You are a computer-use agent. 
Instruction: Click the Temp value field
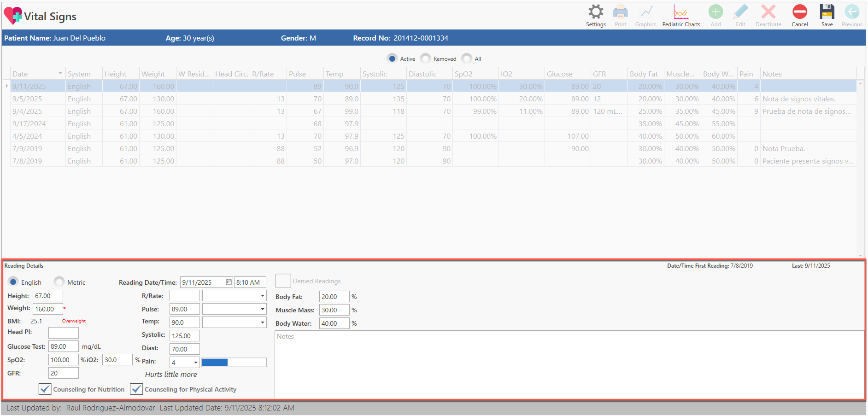click(185, 322)
